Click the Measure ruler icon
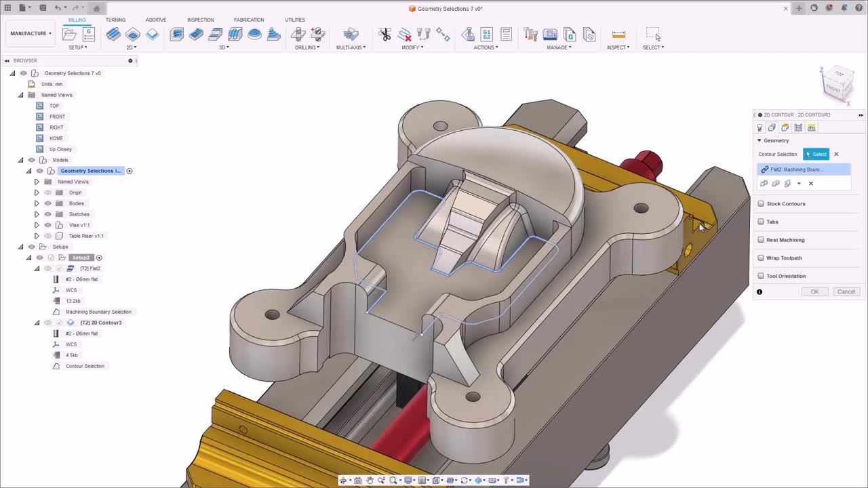 point(618,34)
